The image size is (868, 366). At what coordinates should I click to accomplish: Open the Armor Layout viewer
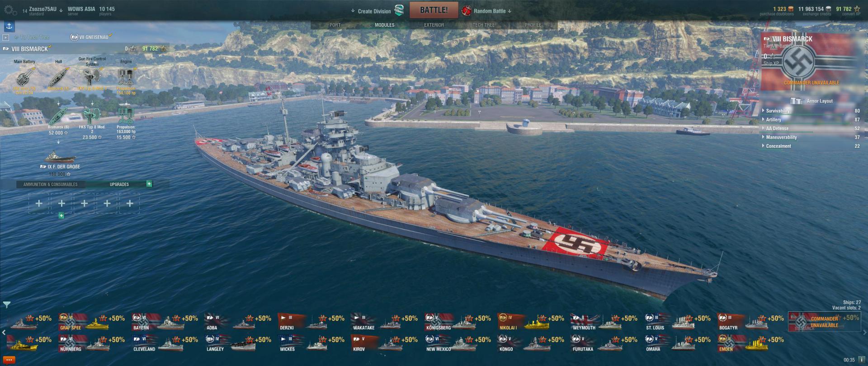tap(812, 101)
